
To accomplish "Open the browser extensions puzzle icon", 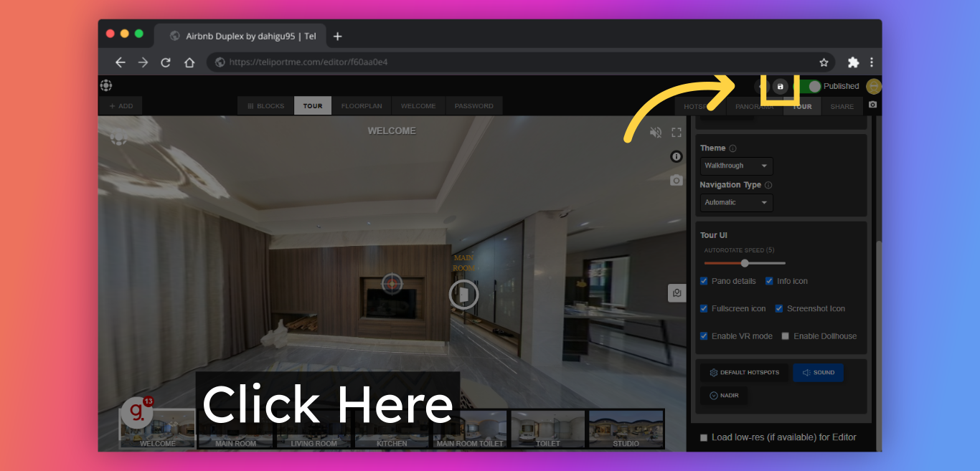I will tap(853, 62).
